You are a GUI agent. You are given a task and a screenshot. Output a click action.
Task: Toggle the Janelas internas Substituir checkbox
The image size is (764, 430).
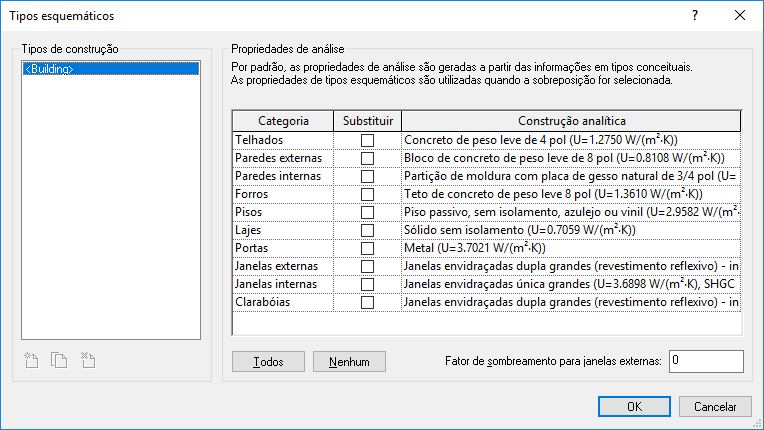(367, 284)
